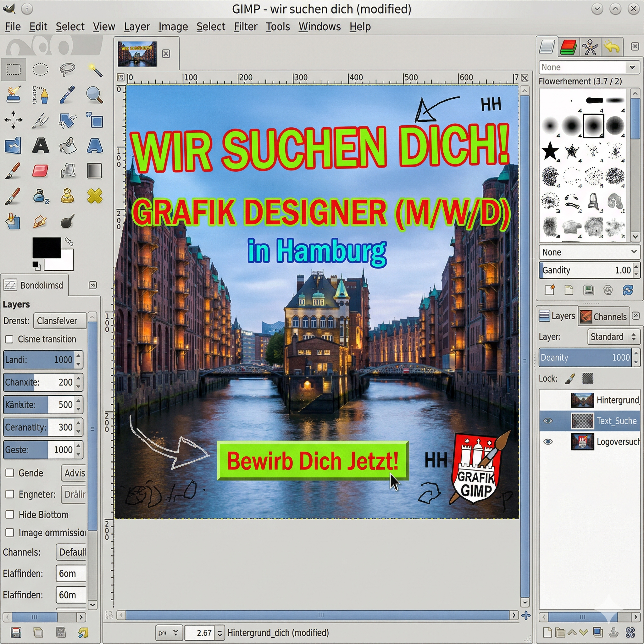Select the red Eraser tool

[40, 171]
